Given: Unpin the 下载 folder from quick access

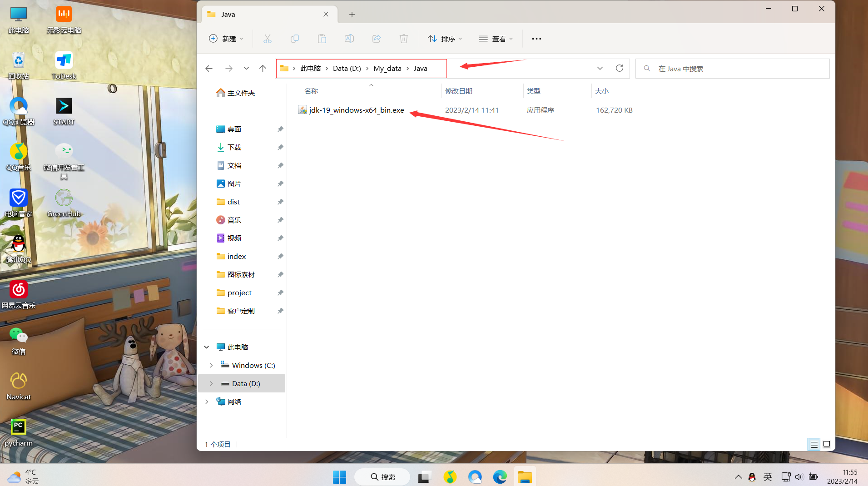Looking at the screenshot, I should [280, 147].
